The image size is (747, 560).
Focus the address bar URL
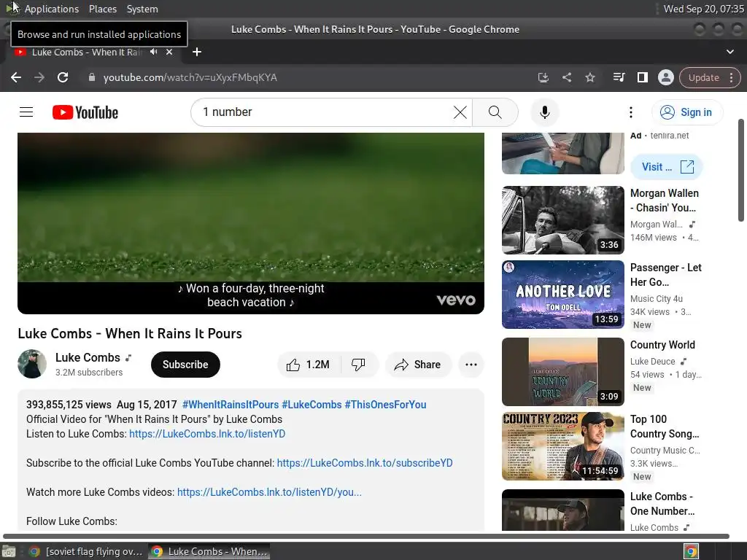click(x=190, y=77)
